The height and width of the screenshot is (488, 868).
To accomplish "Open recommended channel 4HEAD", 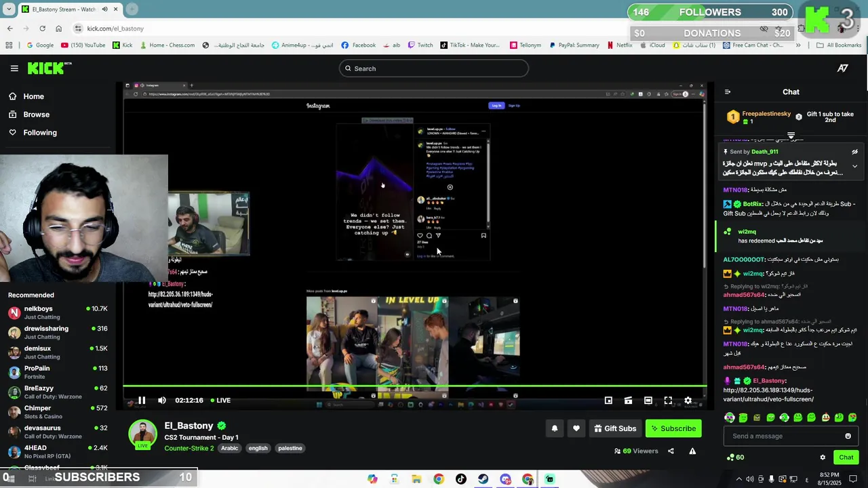I will (58, 451).
